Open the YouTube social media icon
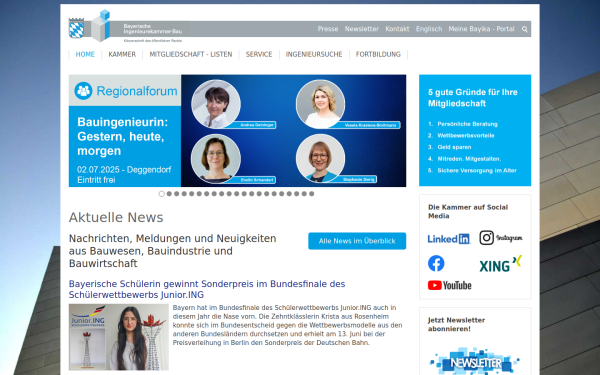 [x=450, y=285]
